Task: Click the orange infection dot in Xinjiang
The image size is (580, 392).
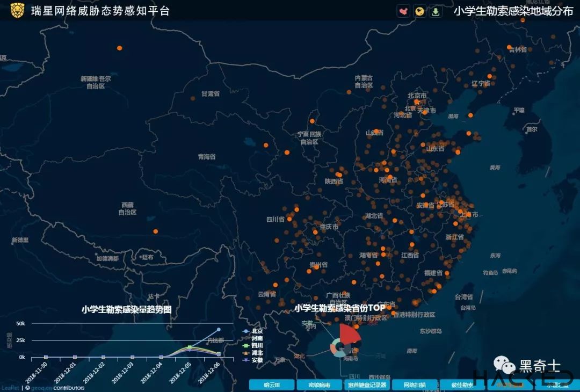Action: [x=119, y=48]
